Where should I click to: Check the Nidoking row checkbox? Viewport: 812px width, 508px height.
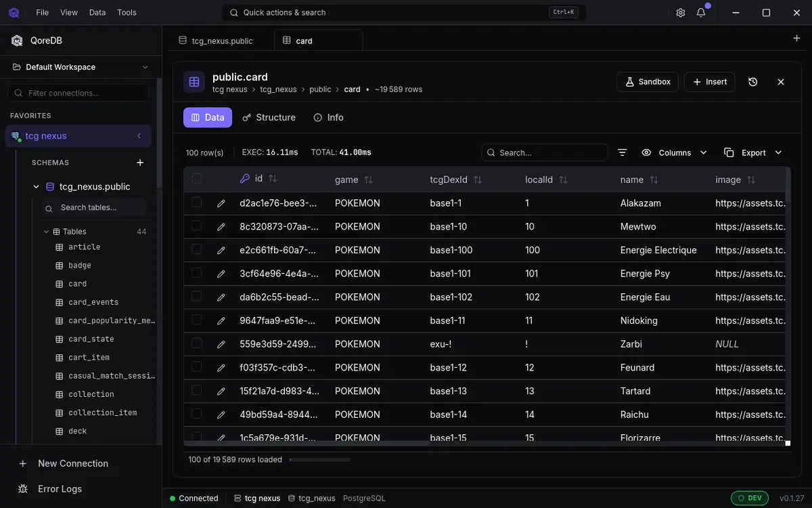pyautogui.click(x=196, y=320)
